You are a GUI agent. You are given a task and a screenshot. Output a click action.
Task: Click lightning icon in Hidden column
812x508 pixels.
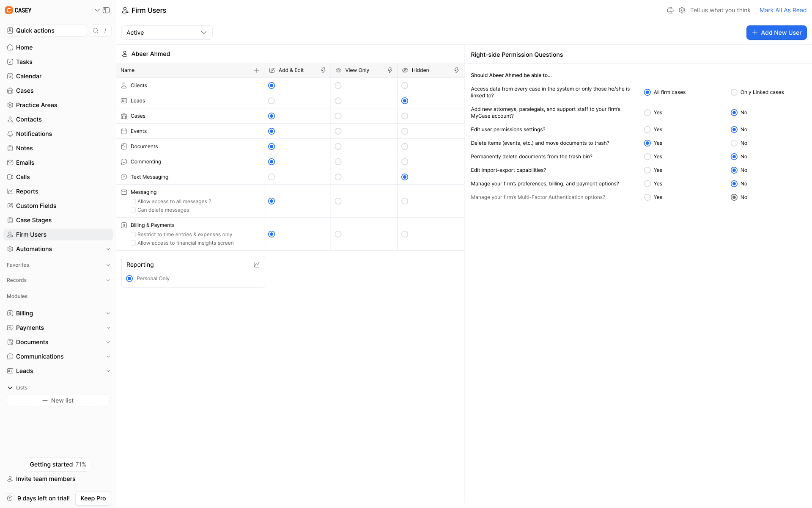pos(457,70)
